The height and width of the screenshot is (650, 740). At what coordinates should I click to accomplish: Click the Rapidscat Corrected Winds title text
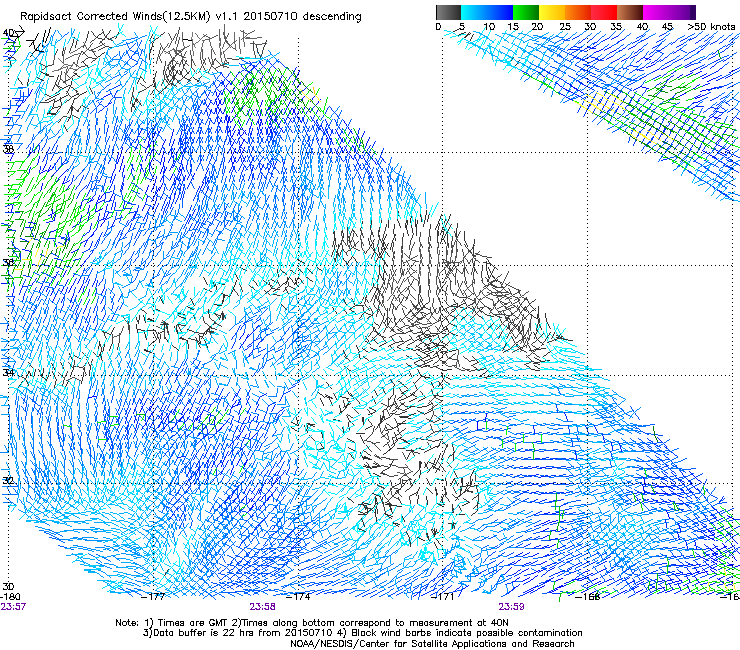(191, 17)
